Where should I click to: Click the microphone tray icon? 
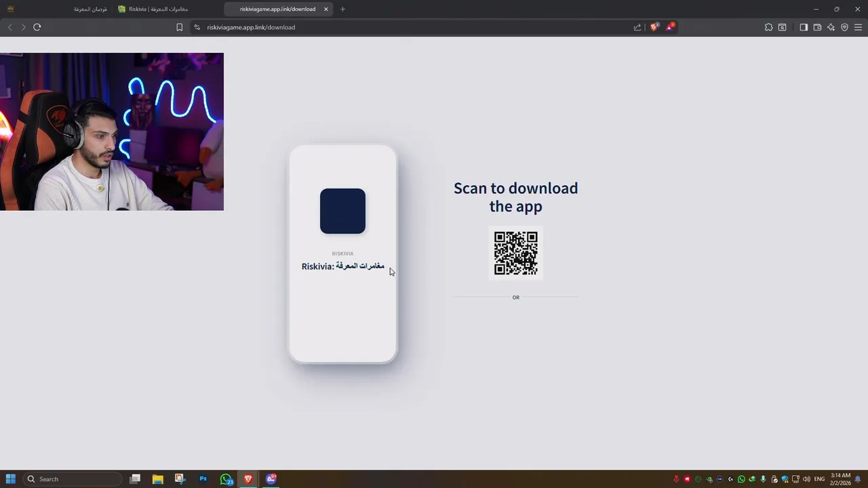point(763,479)
